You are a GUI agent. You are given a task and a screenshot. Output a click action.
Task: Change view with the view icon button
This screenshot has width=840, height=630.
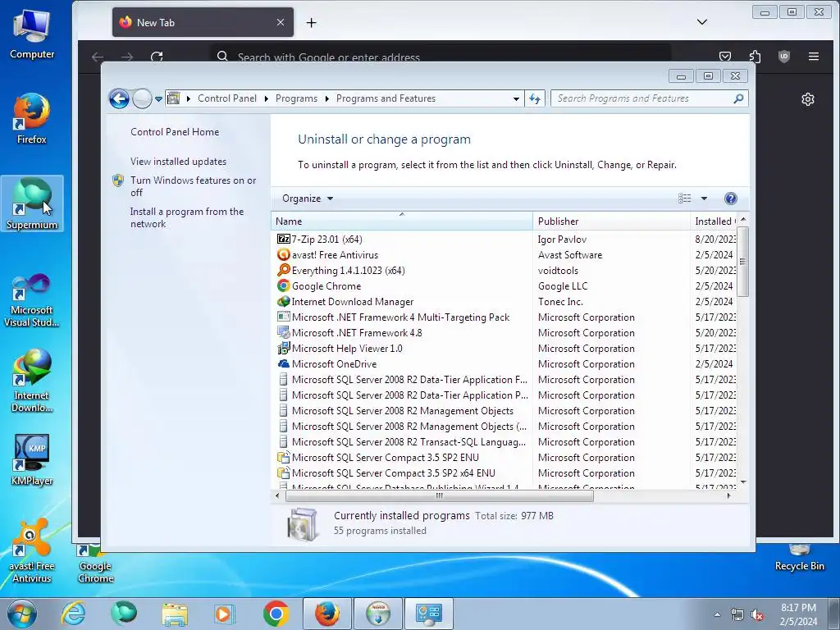[685, 199]
